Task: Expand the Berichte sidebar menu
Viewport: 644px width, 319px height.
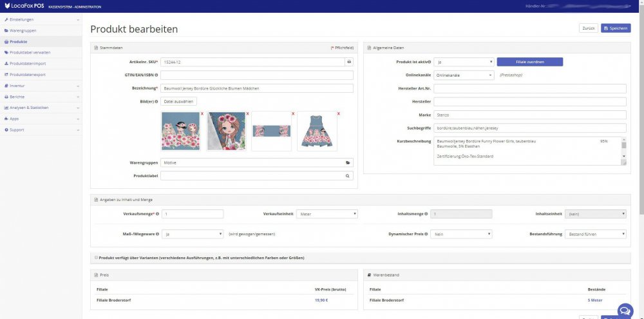Action: pyautogui.click(x=41, y=97)
